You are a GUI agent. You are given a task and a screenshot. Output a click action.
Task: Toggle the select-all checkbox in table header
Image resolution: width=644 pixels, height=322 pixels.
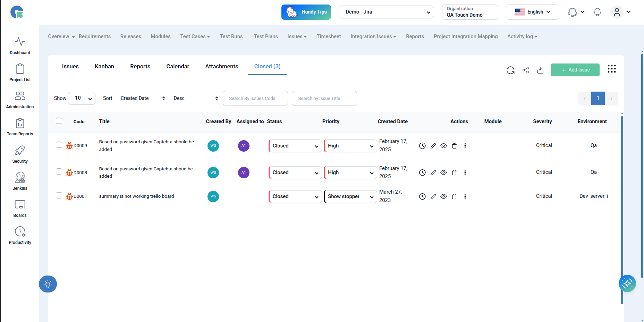tap(59, 121)
